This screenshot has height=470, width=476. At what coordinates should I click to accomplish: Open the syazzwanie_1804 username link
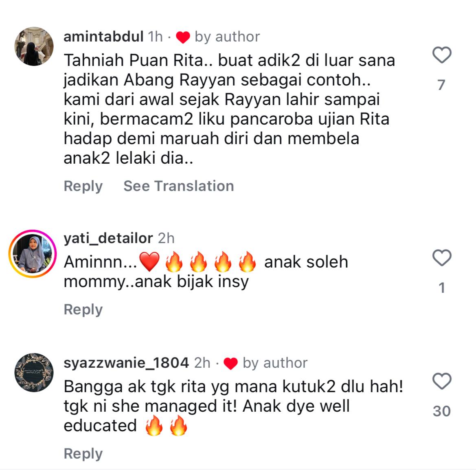(126, 363)
